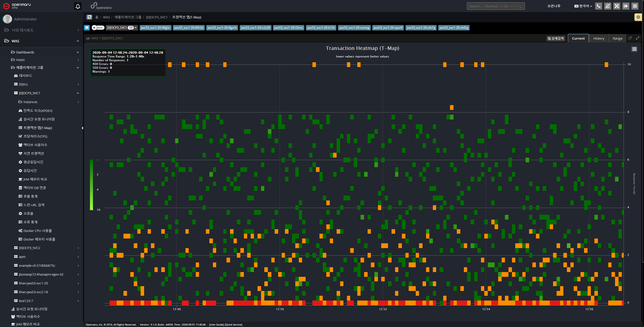Toggle instance jws53_svc1-20-49g5r
This screenshot has width=644, height=327.
click(155, 28)
